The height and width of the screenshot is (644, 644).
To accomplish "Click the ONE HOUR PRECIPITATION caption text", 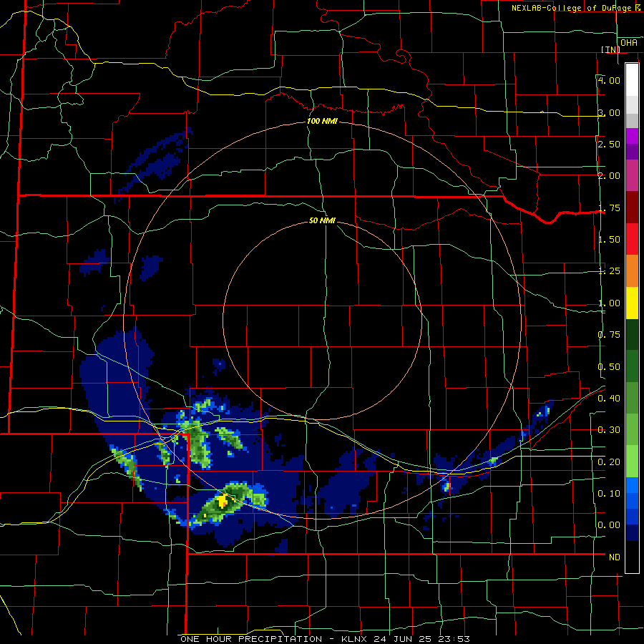I will (x=251, y=639).
